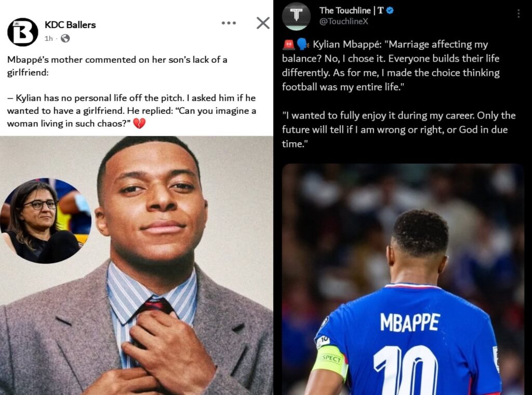Open the KDC Ballers profile picture
Viewport: 532px width, 395px height.
click(x=23, y=32)
